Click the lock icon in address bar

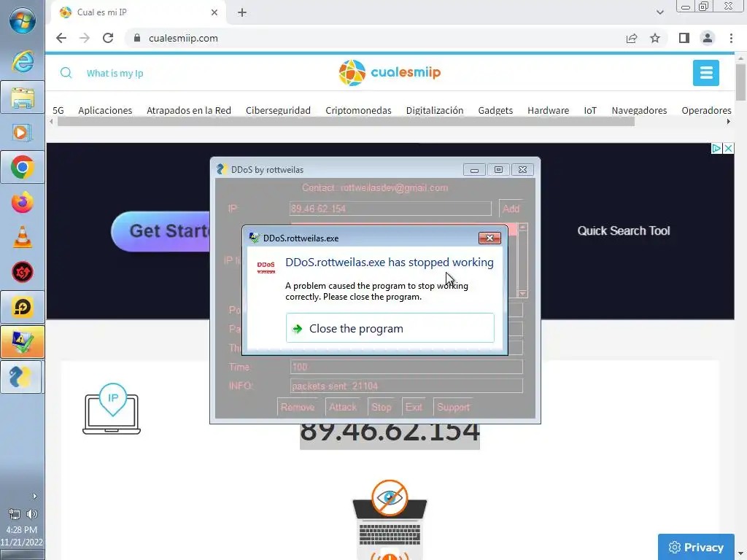[x=137, y=38]
